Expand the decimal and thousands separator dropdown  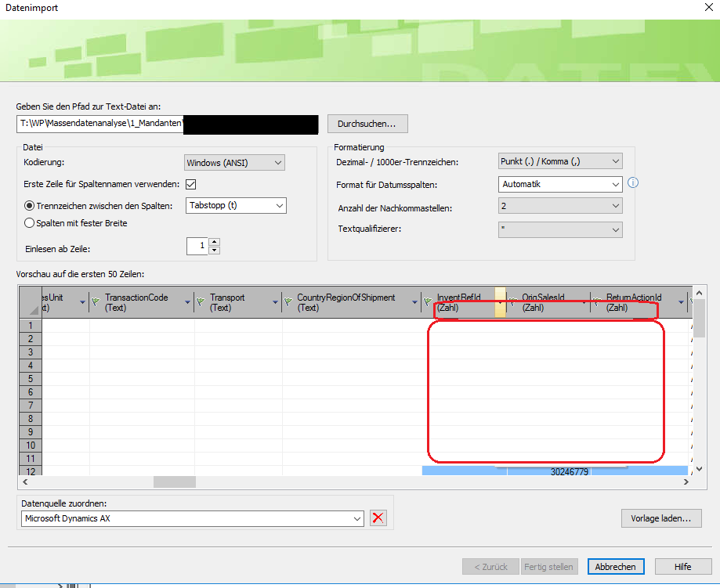click(x=559, y=161)
